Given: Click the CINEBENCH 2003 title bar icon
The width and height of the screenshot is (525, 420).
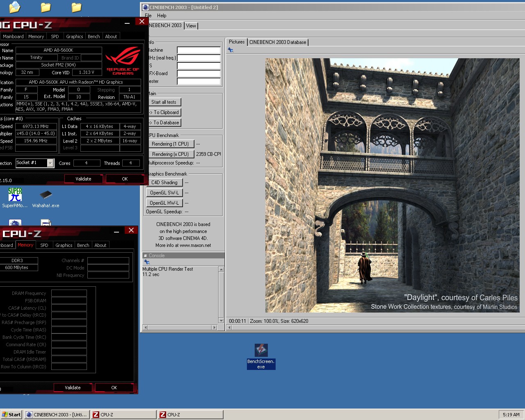Looking at the screenshot, I should pos(145,7).
